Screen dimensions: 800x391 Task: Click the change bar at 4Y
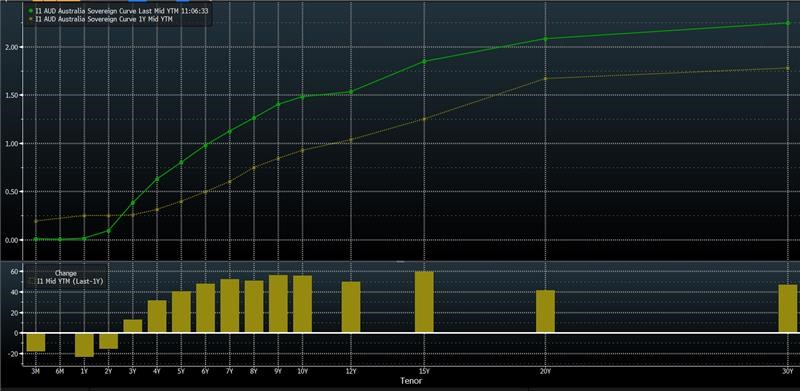coord(157,316)
